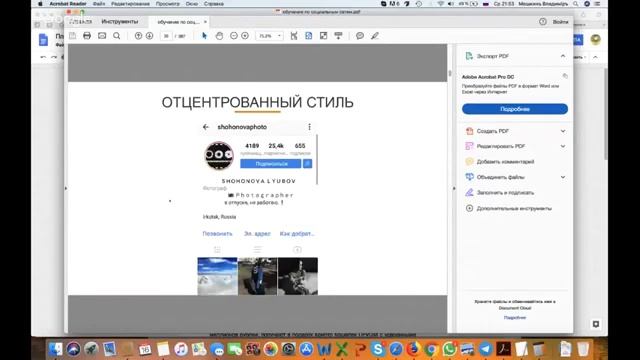Click the Войти sign-in button
This screenshot has height=360, width=640.
[x=560, y=22]
